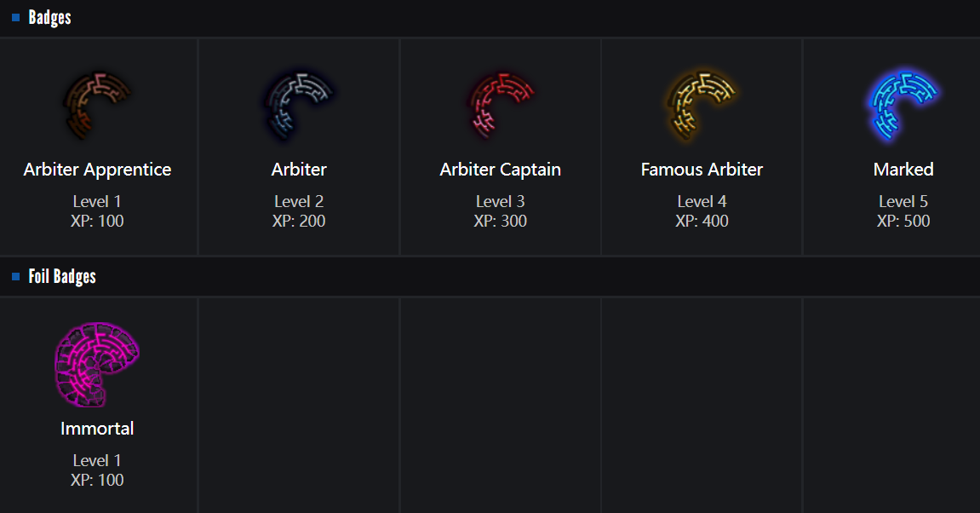Viewport: 980px width, 513px height.
Task: Click Level 4 under Famous Arbiter
Action: click(x=702, y=202)
